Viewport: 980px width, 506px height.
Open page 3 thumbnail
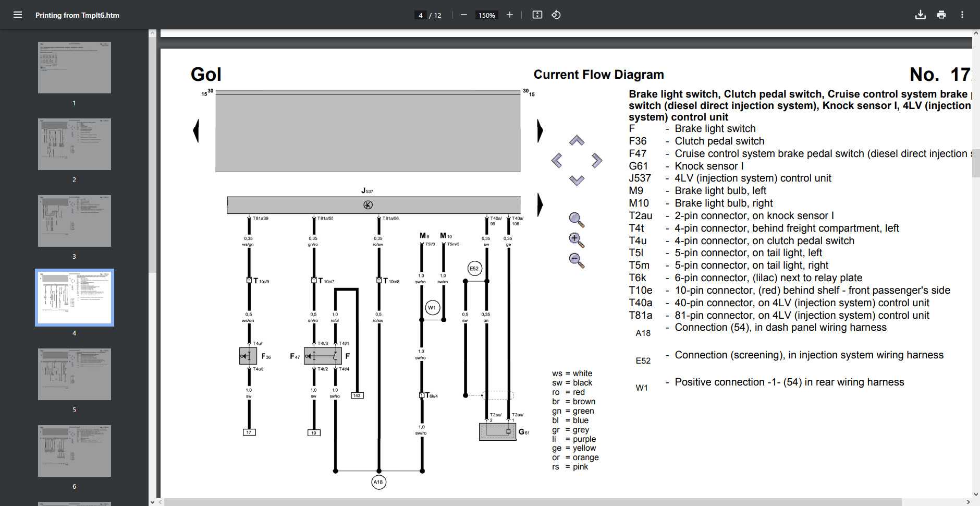click(75, 221)
